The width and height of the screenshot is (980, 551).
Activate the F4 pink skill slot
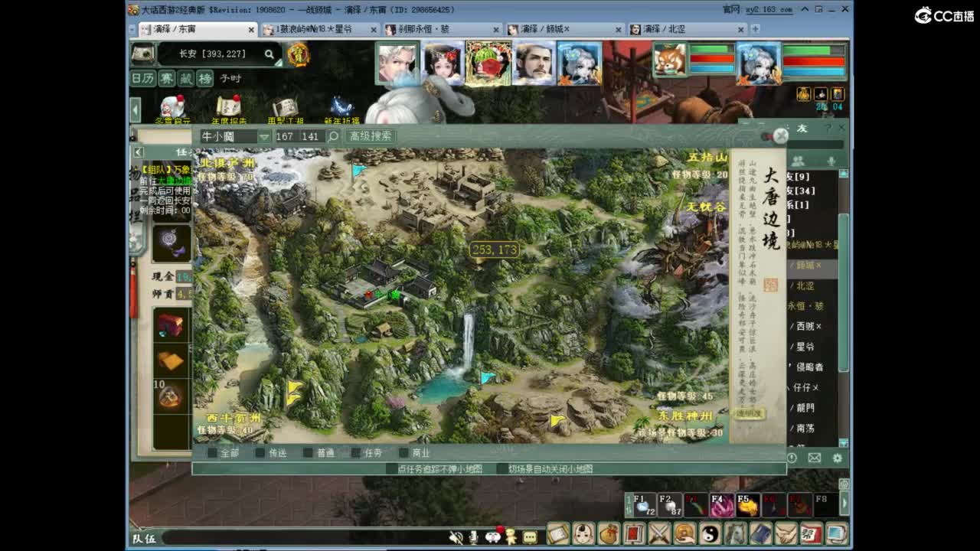(721, 505)
